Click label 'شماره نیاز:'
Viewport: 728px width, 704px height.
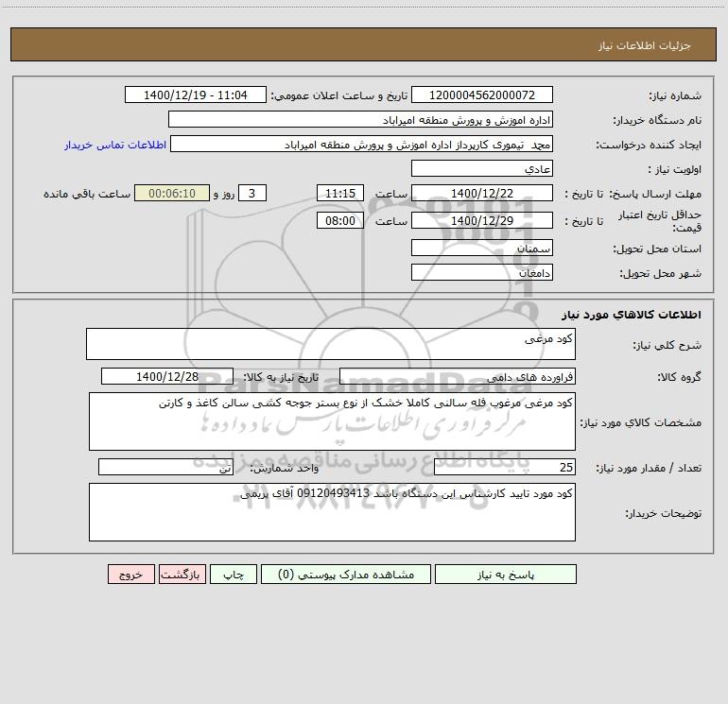point(675,95)
